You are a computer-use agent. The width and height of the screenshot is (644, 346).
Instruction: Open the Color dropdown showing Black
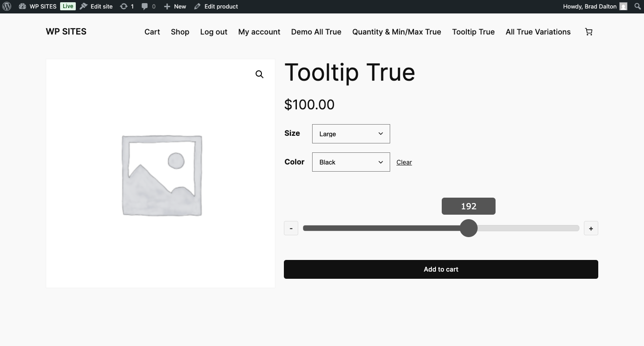[351, 162]
